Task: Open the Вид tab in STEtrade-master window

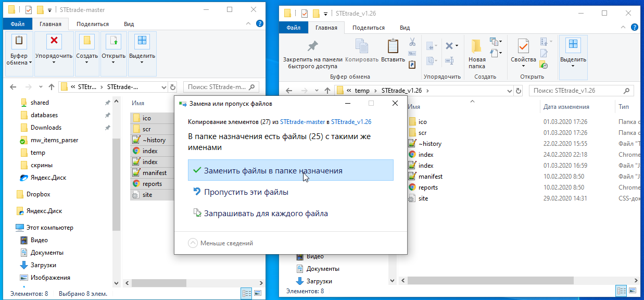Action: point(129,24)
